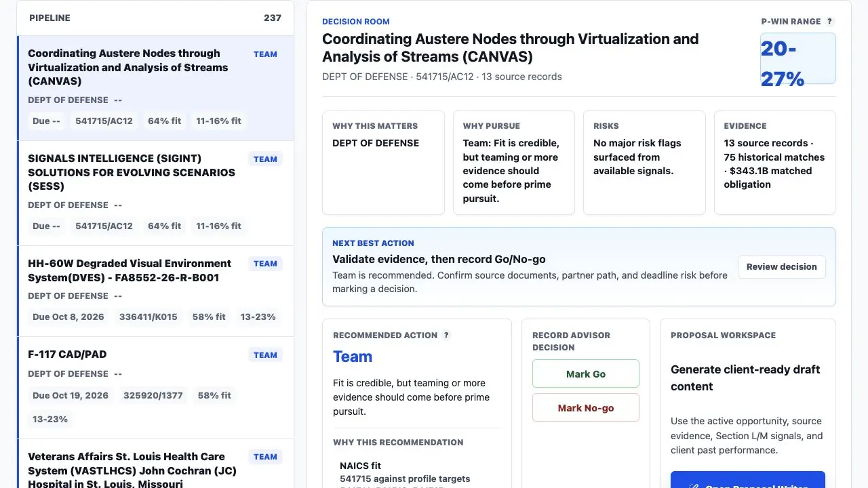Click the 20-27% P-Win range box
Viewport: 868px width, 488px height.
(x=797, y=58)
